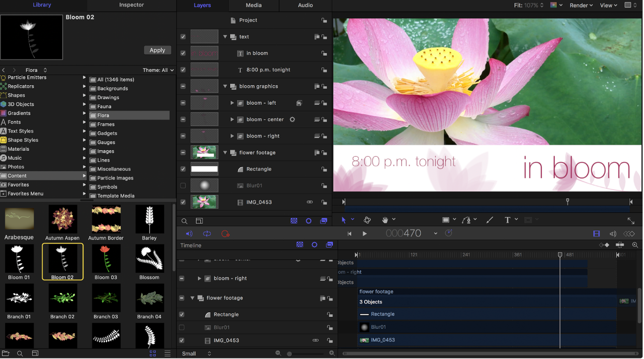Screen dimensions: 644x359
Task: Show filters icon in Layers list footer
Action: (x=324, y=221)
